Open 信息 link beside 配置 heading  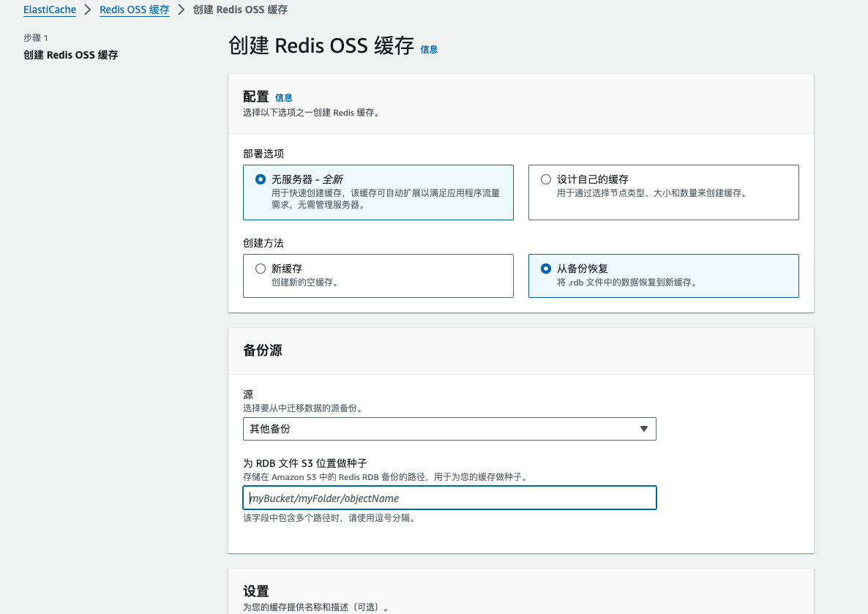[283, 97]
